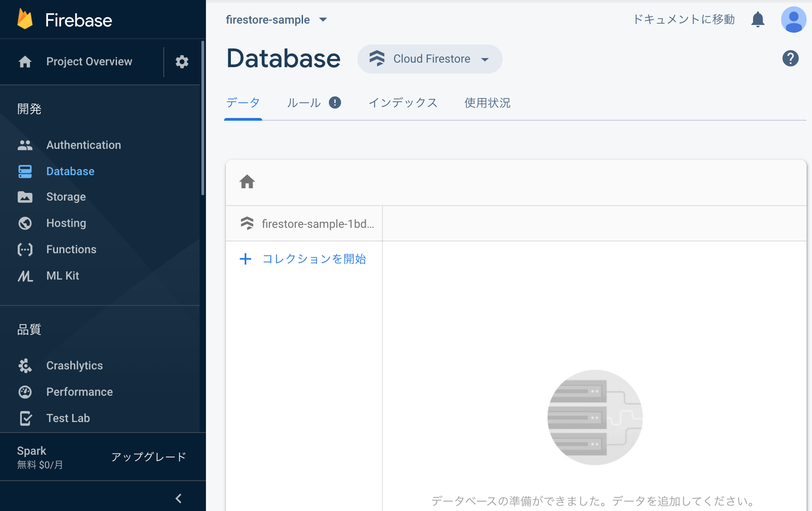Open the firestore-sample project dropdown
This screenshot has width=812, height=511.
276,20
